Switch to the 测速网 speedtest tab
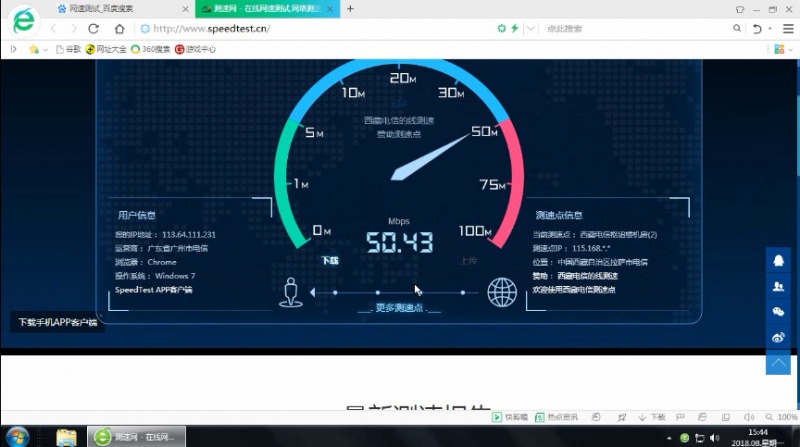 pyautogui.click(x=267, y=9)
